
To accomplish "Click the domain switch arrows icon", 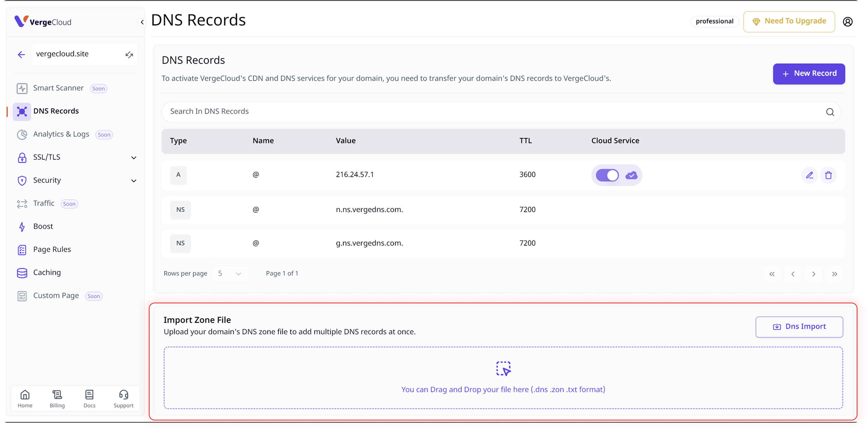I will click(x=129, y=55).
